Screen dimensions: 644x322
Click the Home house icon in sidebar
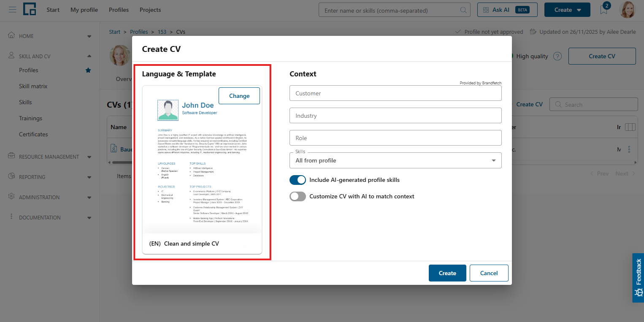pyautogui.click(x=11, y=35)
